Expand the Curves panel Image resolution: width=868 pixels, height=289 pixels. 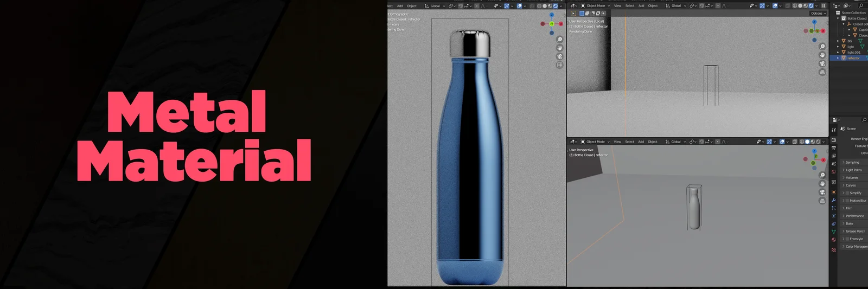click(854, 185)
